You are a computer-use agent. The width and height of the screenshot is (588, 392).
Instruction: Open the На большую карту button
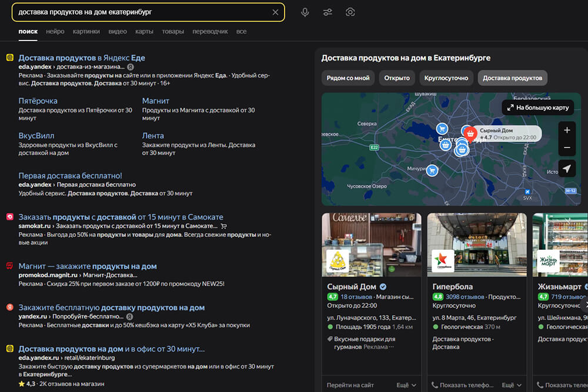(538, 108)
